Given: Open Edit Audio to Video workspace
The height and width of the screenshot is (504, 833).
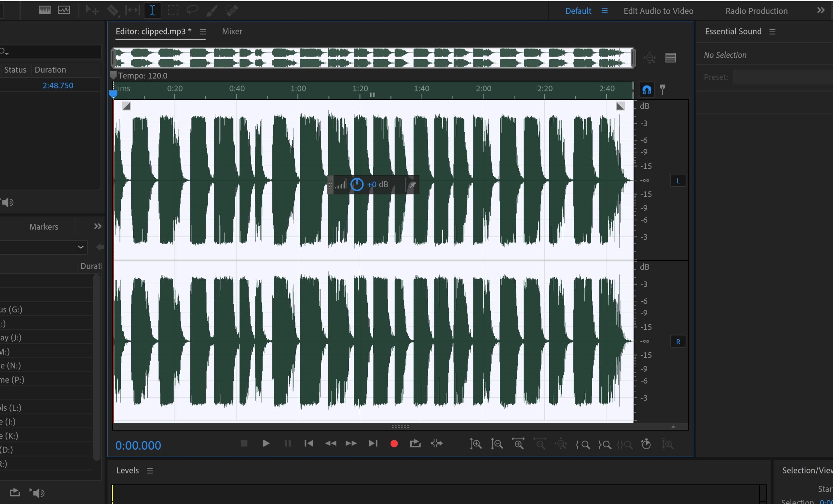Looking at the screenshot, I should [658, 11].
